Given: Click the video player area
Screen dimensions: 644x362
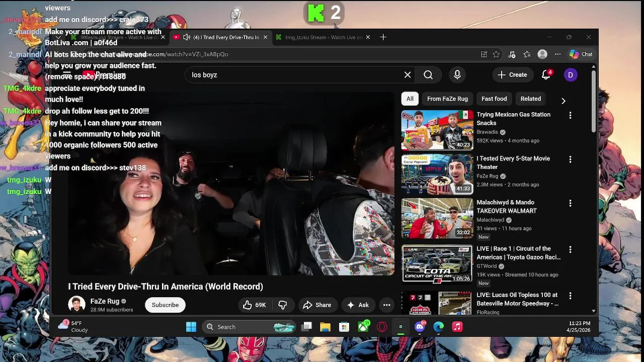Looking at the screenshot, I should 231,184.
